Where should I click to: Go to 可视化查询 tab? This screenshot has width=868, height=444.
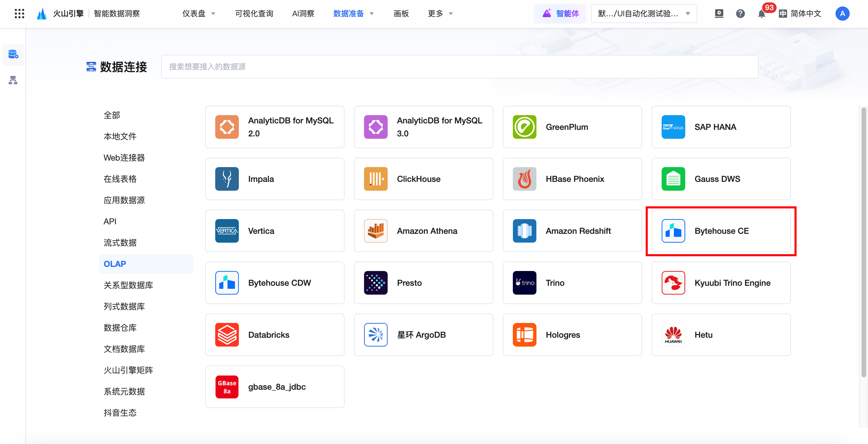click(254, 14)
